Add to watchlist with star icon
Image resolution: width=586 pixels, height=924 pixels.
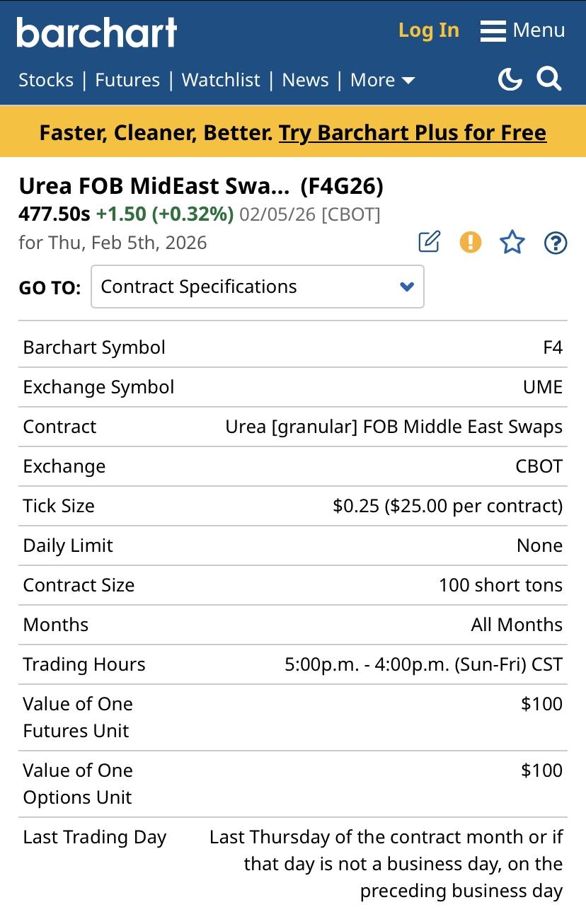coord(512,243)
